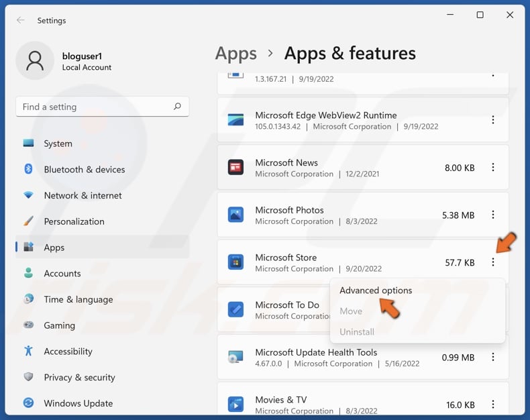Open the three-dot menu for Microsoft Store
Viewport: 530px width, 420px height.
493,262
